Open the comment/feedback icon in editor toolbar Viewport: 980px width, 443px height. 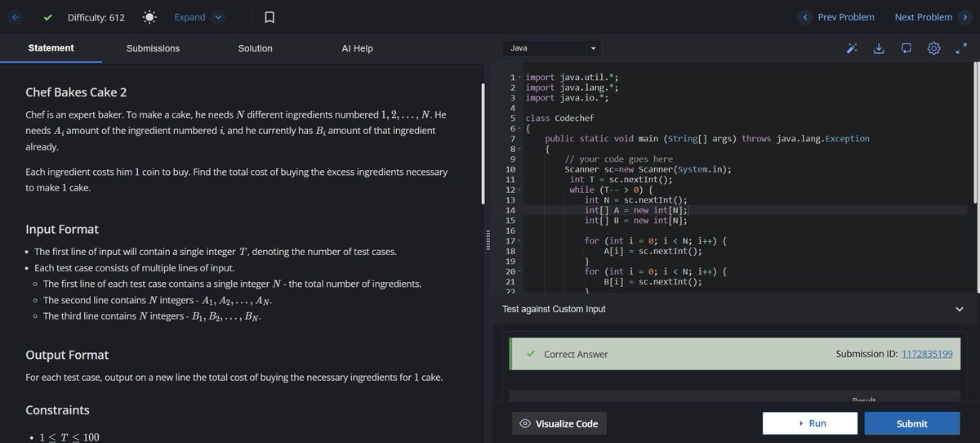pyautogui.click(x=906, y=49)
